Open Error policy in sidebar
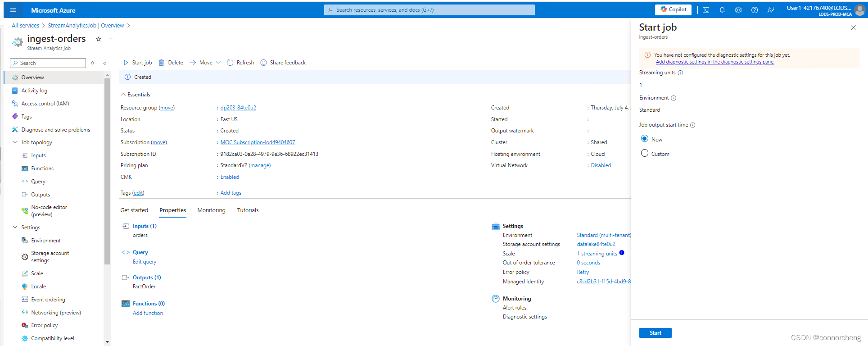 pyautogui.click(x=44, y=325)
